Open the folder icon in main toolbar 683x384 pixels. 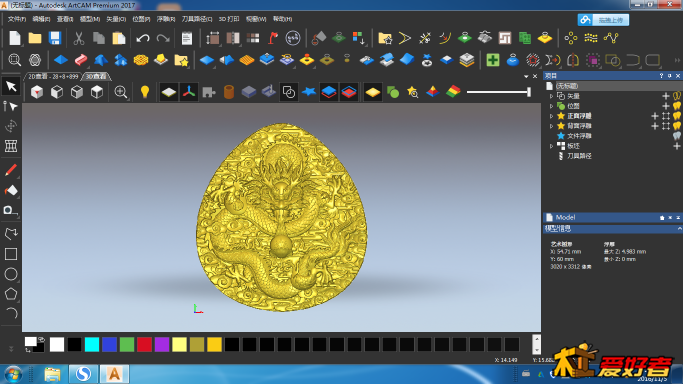[x=35, y=38]
